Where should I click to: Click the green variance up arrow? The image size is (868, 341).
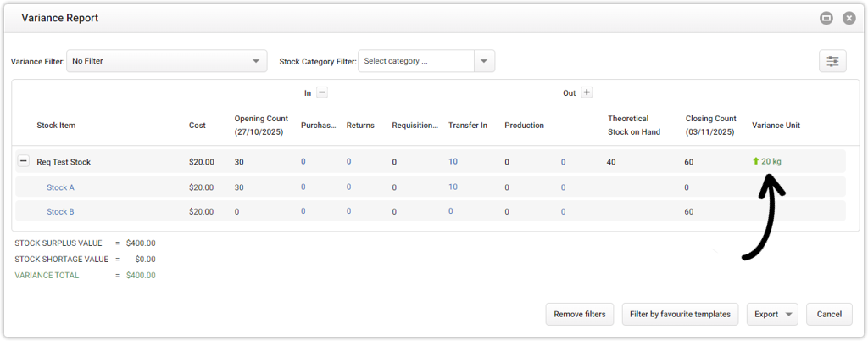point(755,162)
